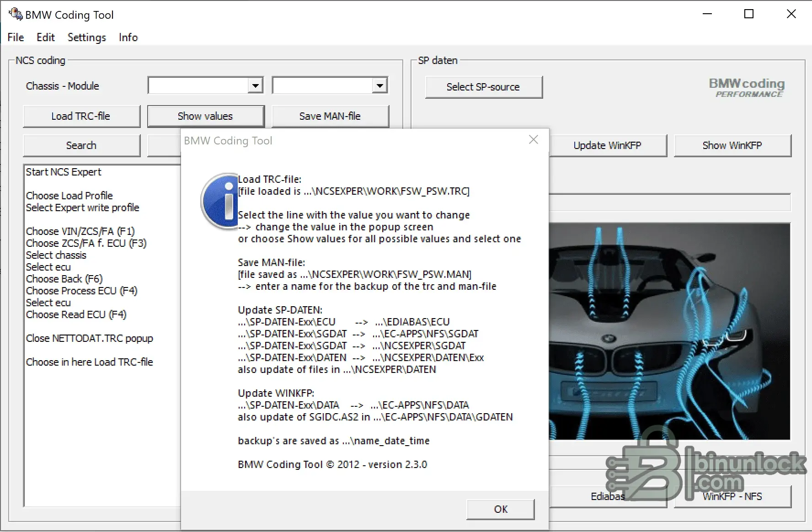Open the Settings menu

[x=87, y=37]
